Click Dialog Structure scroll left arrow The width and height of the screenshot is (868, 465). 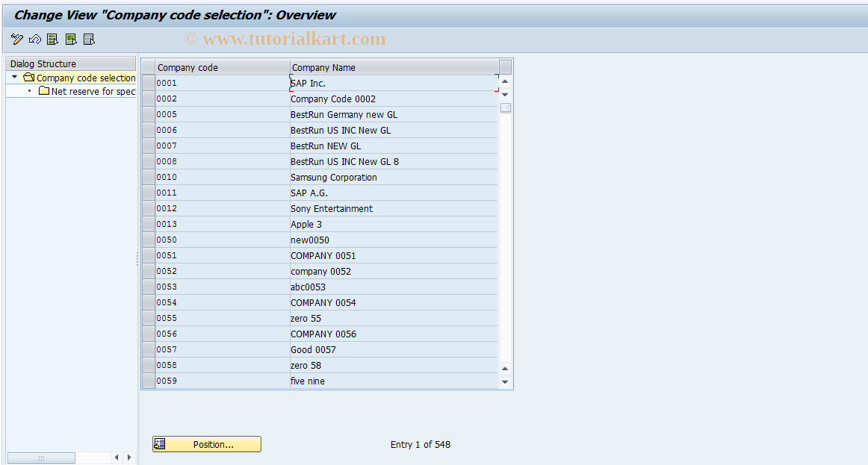[x=117, y=458]
